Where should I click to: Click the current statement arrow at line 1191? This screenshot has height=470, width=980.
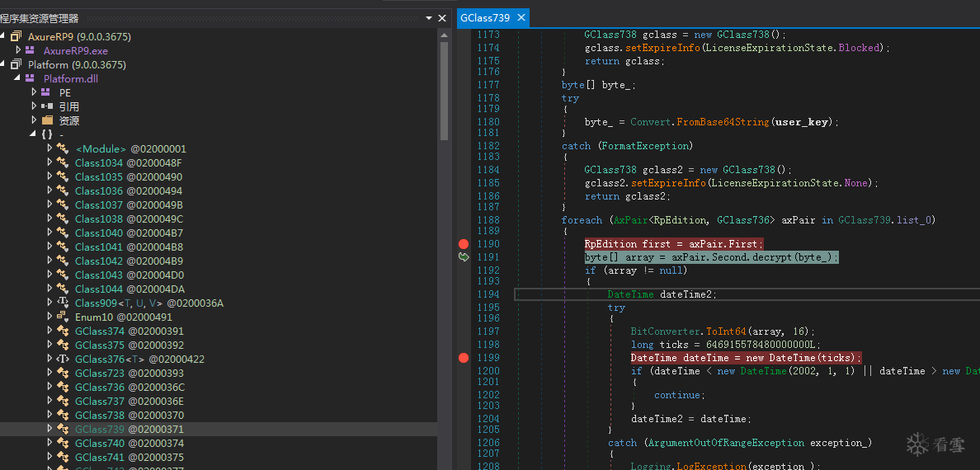click(464, 257)
